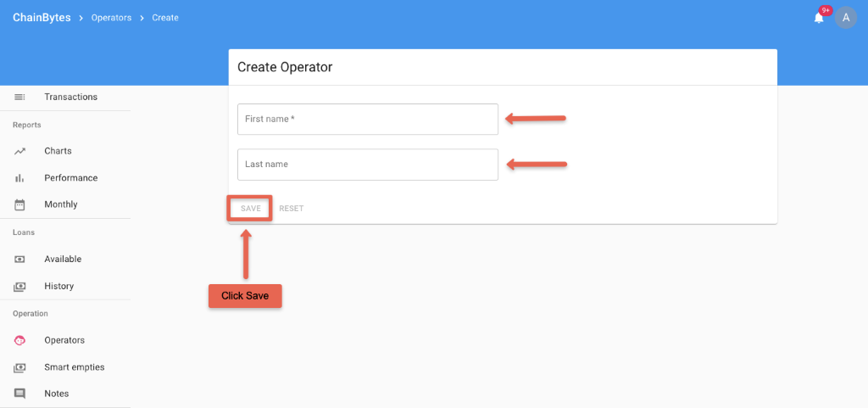The width and height of the screenshot is (868, 408).
Task: Click the Available loans money icon
Action: [x=19, y=259]
